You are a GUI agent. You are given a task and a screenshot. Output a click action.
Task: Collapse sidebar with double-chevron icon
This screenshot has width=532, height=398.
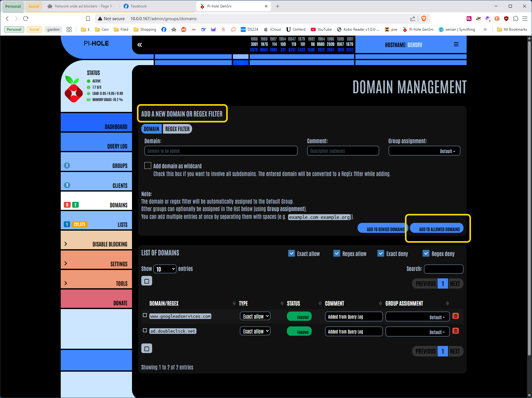[x=140, y=45]
